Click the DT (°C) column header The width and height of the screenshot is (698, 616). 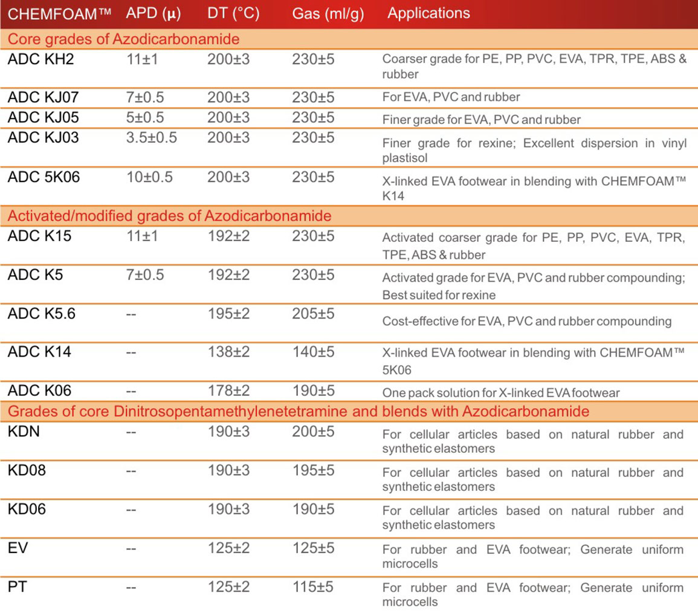tap(233, 14)
